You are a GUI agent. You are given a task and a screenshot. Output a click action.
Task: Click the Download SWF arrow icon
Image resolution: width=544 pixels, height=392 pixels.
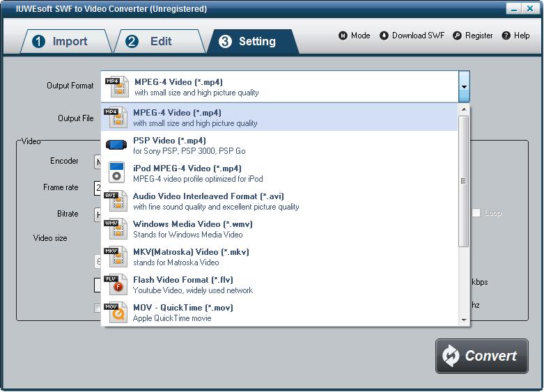coord(384,36)
